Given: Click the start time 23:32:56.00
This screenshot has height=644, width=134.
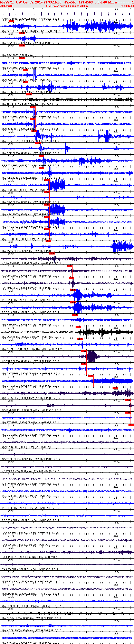Looking at the screenshot, I should click(x=7, y=6).
